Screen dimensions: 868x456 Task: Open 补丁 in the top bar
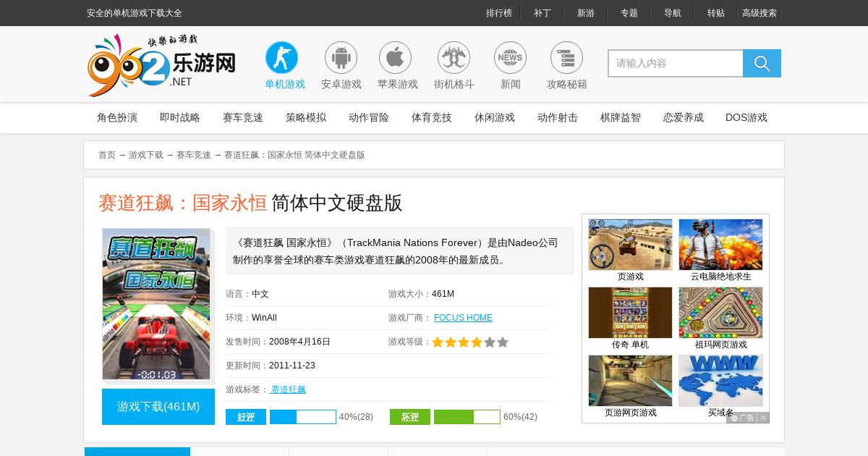click(x=542, y=13)
